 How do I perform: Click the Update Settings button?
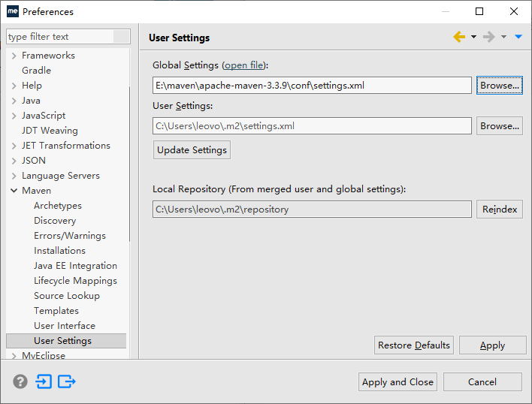(x=192, y=150)
